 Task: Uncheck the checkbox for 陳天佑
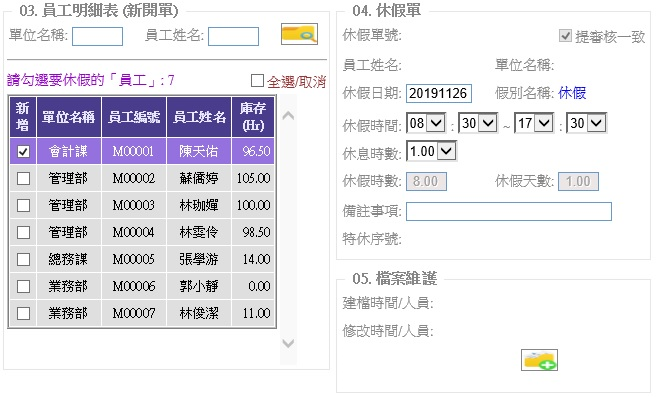coord(23,151)
